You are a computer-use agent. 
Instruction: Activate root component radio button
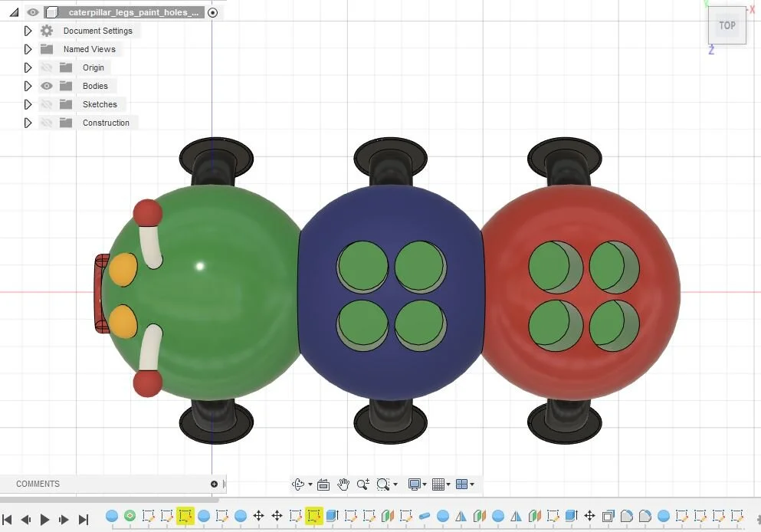click(x=212, y=12)
